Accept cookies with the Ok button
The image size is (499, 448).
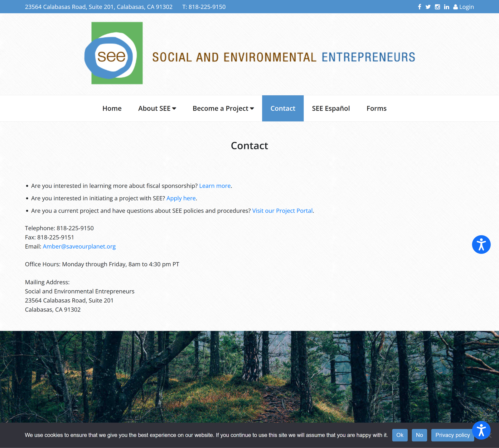400,435
